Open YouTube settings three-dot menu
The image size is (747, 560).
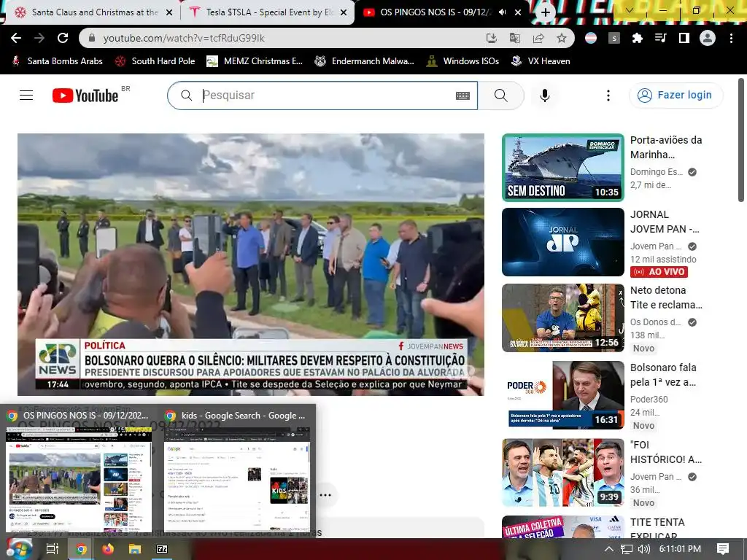(608, 96)
